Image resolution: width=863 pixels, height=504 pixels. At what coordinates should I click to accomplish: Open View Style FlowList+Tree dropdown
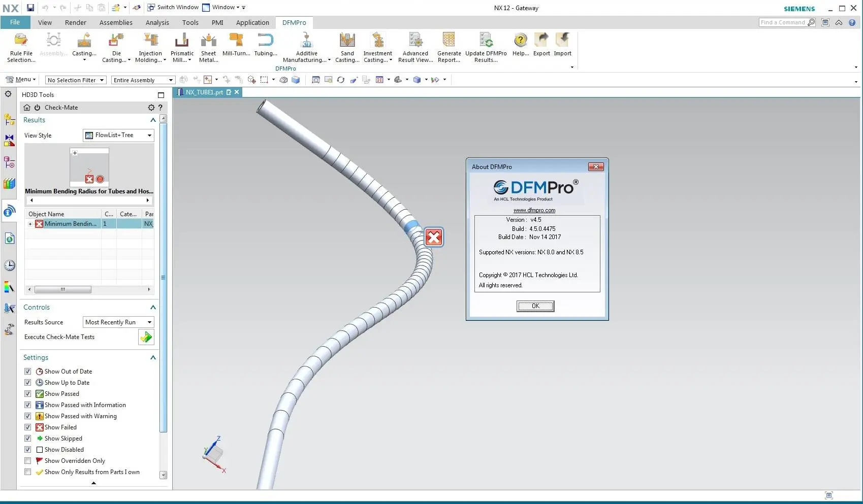click(118, 135)
